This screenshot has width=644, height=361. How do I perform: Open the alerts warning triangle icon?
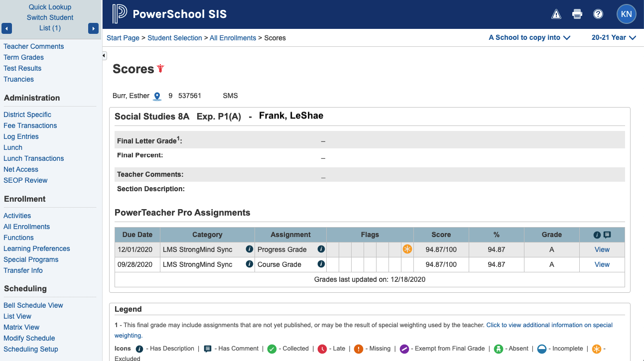pos(556,14)
